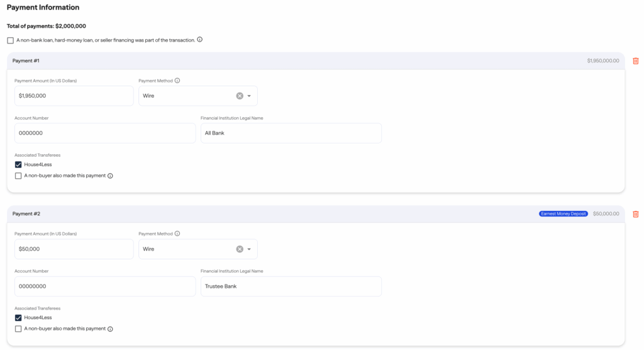Expand Payment Method dropdown arrow in Payment #2

tap(249, 249)
